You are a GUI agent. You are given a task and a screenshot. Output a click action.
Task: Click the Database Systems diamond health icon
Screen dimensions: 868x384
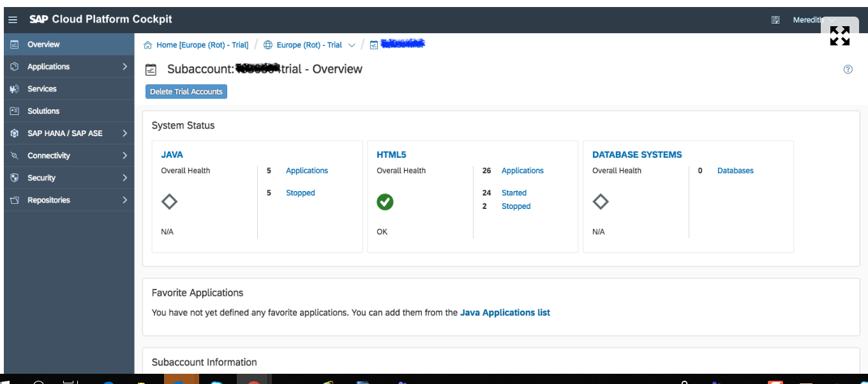point(601,202)
